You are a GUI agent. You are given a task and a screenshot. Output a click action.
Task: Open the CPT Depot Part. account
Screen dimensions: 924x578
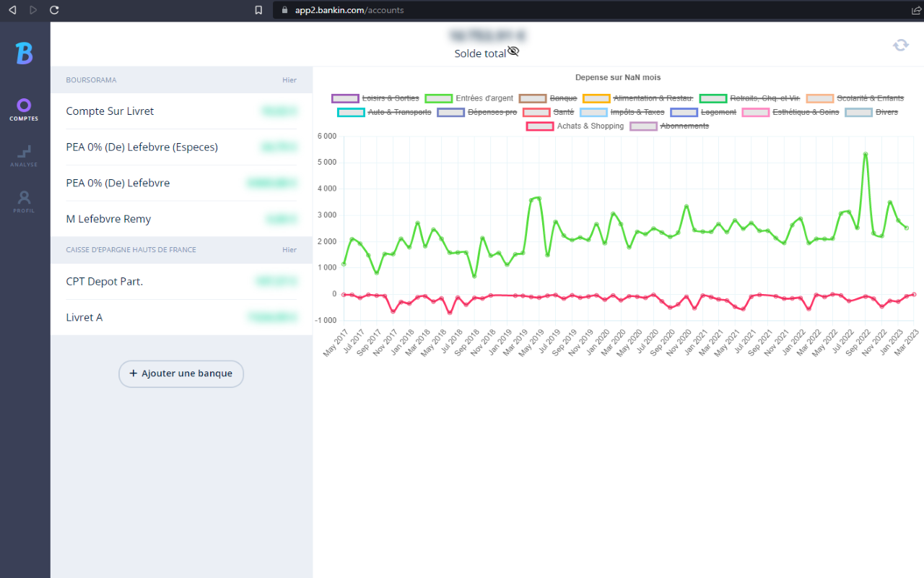[105, 282]
